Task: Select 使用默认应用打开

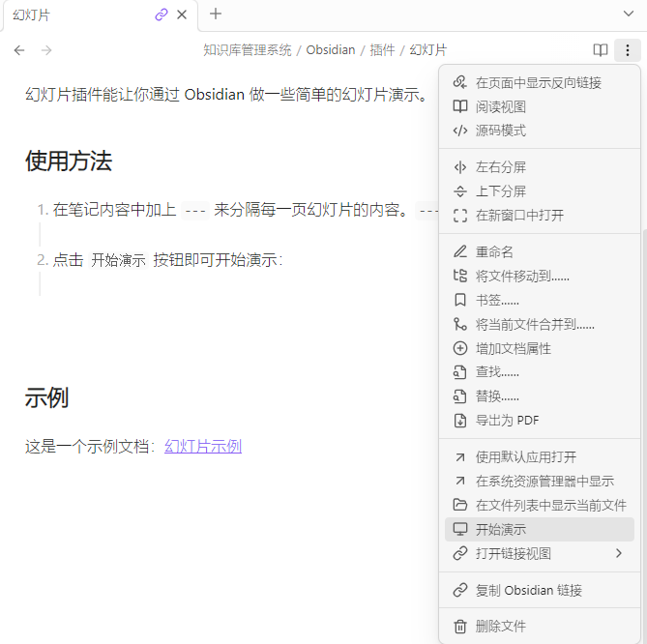Action: coord(540,456)
